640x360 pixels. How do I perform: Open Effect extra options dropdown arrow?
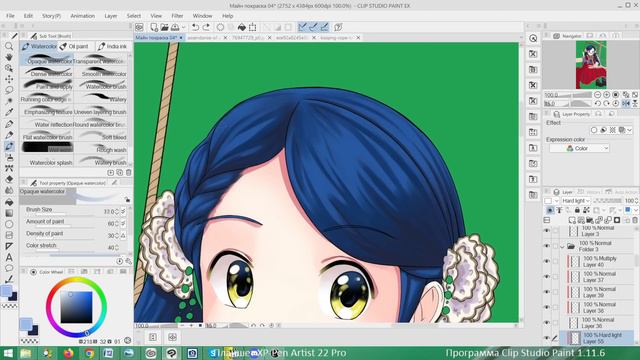pyautogui.click(x=629, y=130)
